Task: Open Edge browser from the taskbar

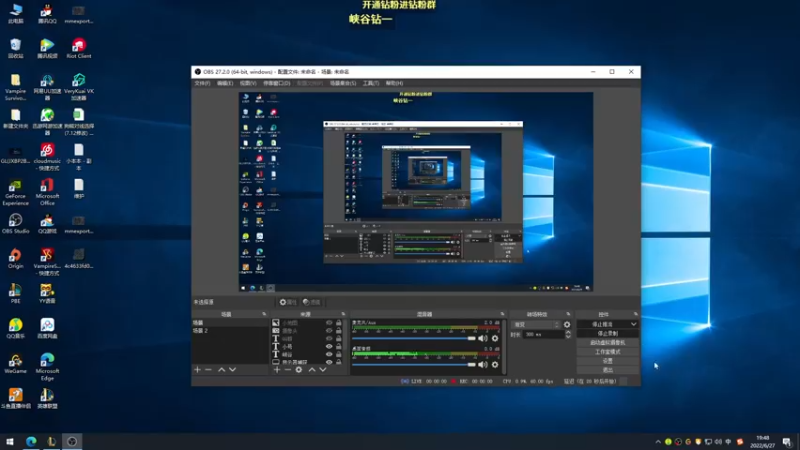Action: click(x=31, y=441)
